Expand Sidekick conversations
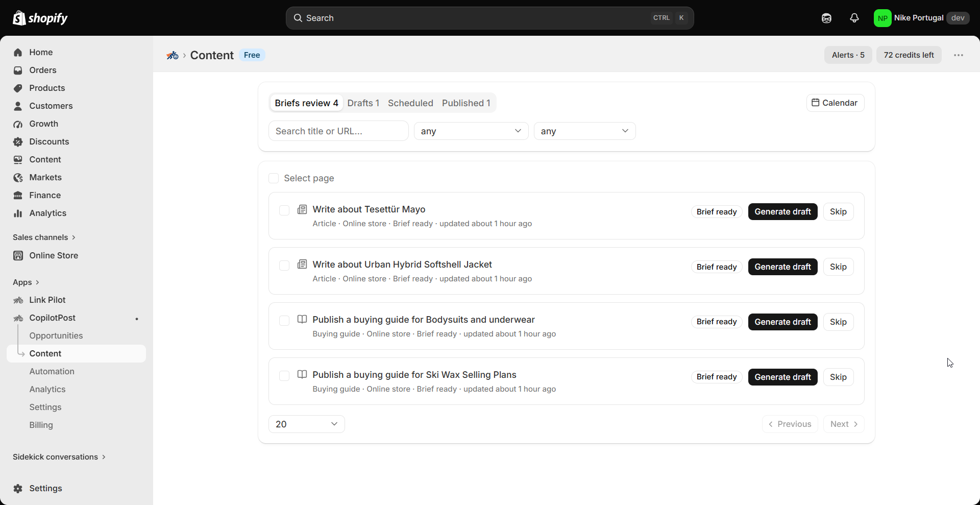This screenshot has height=505, width=980. click(x=59, y=457)
